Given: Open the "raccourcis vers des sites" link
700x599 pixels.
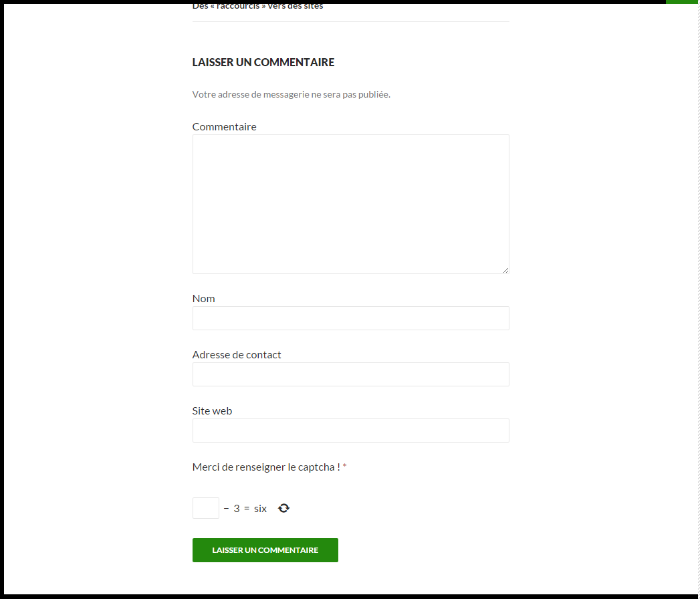Looking at the screenshot, I should pyautogui.click(x=257, y=6).
